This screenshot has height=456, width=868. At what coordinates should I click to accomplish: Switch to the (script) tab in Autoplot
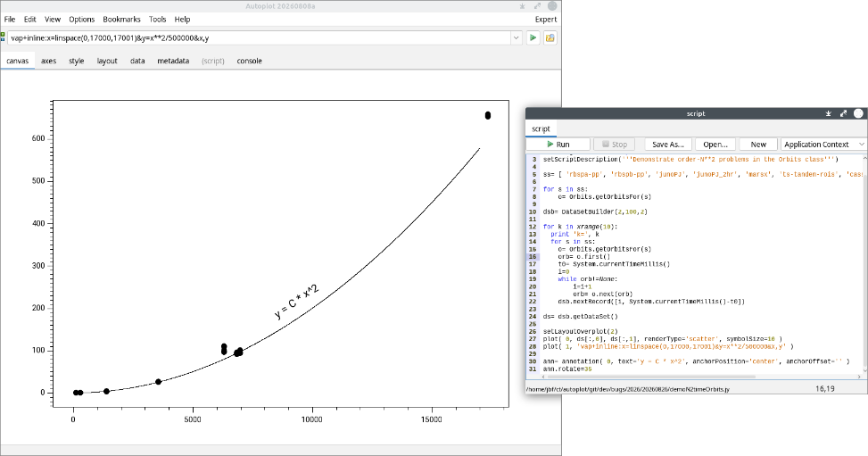point(213,61)
